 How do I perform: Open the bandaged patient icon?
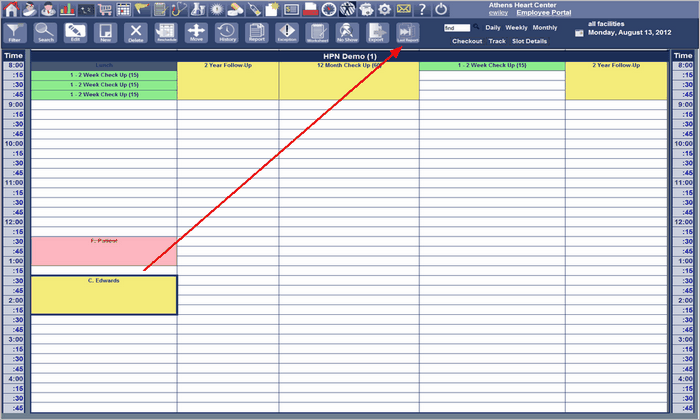(x=29, y=9)
